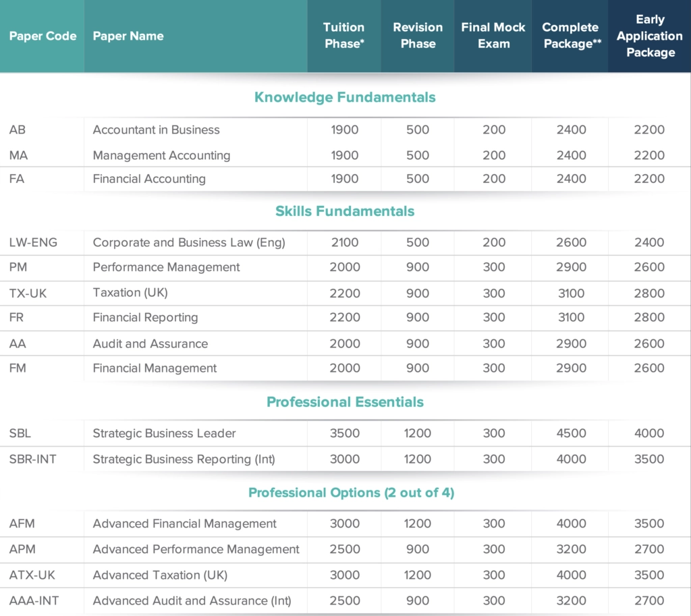Screen dimensions: 691x616
Task: Click the ATX-UK paper code
Action: 31,575
